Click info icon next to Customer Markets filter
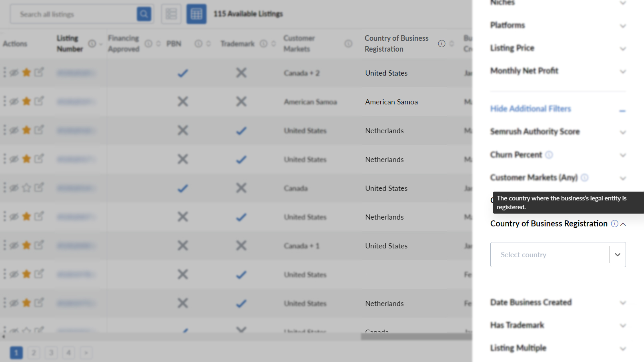 tap(584, 178)
